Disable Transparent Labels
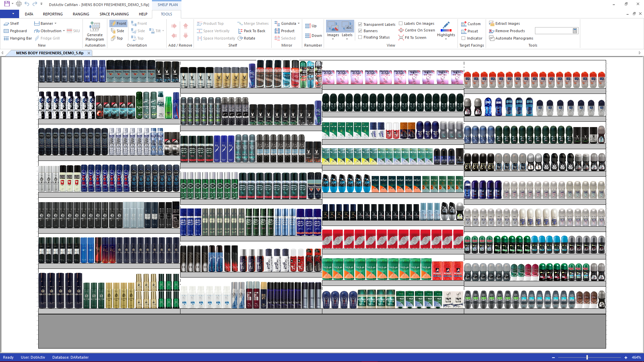This screenshot has width=644, height=362. 360,24
